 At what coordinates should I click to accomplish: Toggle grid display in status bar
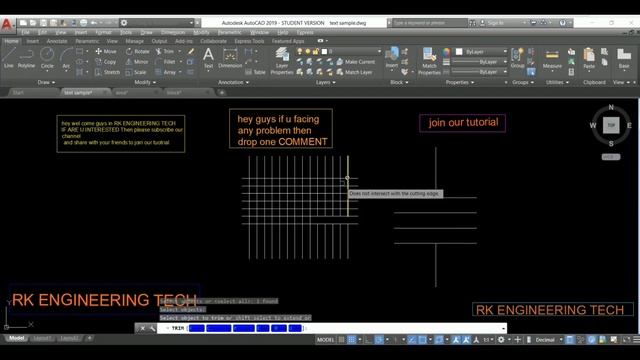342,340
